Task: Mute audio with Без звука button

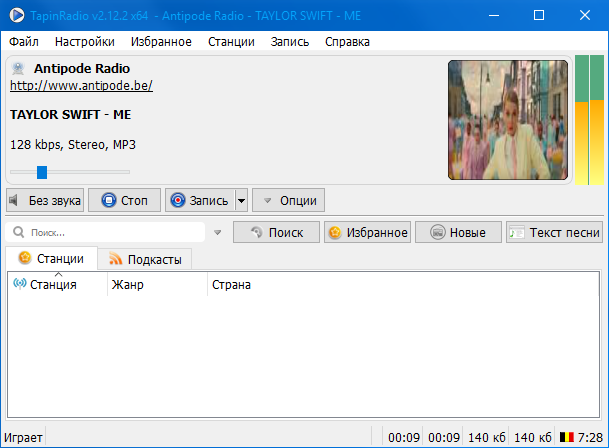Action: (45, 200)
